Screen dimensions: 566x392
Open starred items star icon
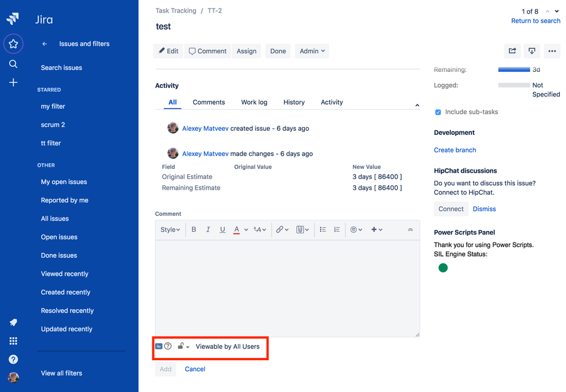14,44
